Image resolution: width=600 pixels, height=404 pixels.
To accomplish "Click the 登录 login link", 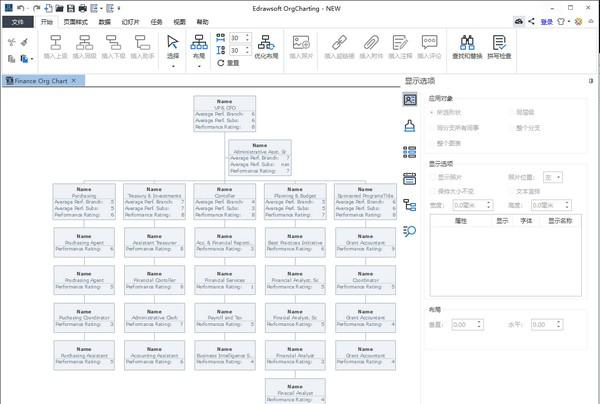I will pyautogui.click(x=546, y=22).
